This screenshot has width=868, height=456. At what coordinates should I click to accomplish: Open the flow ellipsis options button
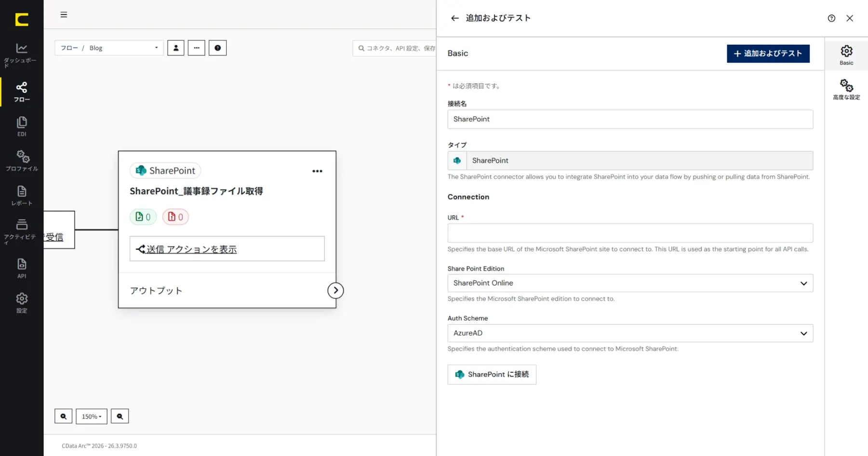point(197,48)
